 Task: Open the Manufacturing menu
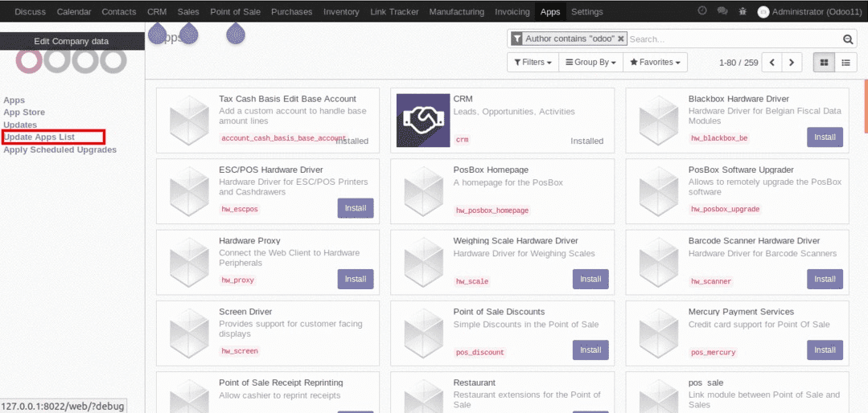point(457,11)
